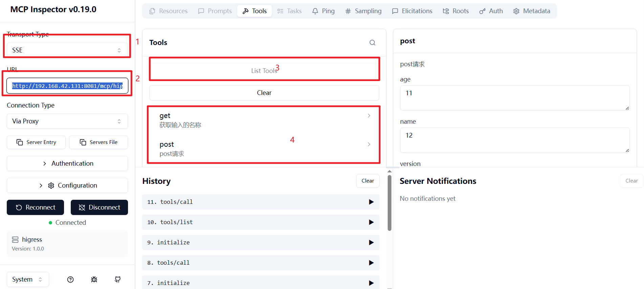The width and height of the screenshot is (644, 289).
Task: Open the Connection Type Via Proxy dropdown
Action: click(x=67, y=121)
